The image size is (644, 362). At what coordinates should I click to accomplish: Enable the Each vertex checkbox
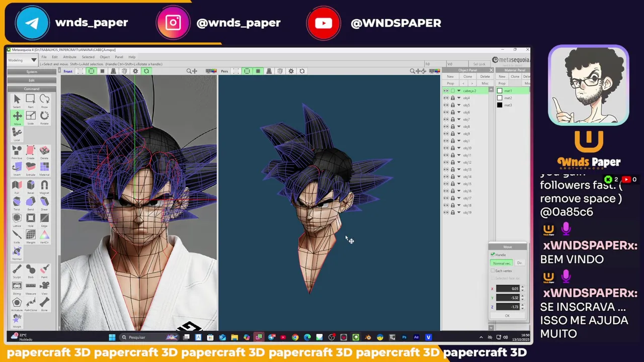(493, 270)
